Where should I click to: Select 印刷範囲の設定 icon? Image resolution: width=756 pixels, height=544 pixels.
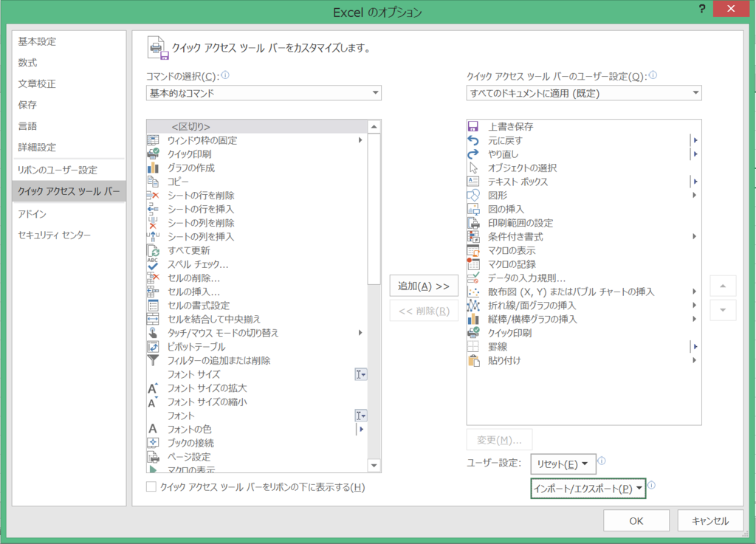(x=473, y=223)
